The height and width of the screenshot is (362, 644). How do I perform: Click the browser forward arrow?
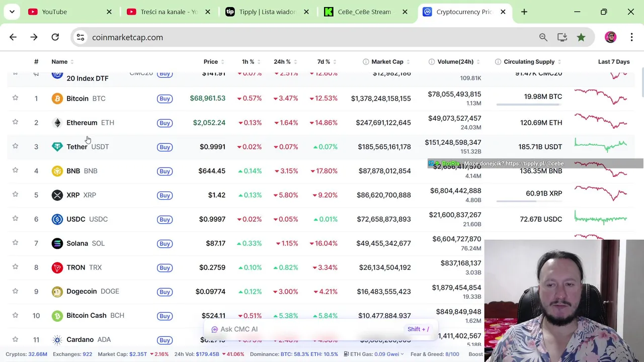(34, 37)
